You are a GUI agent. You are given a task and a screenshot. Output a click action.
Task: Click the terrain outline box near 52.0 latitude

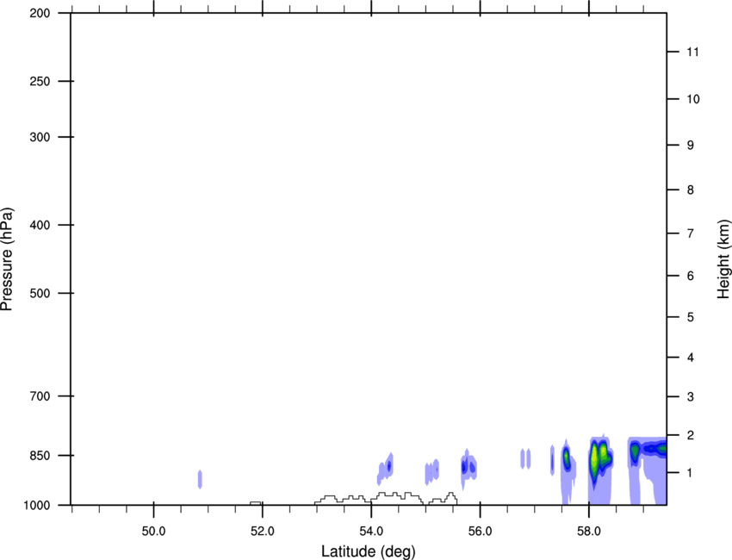(256, 503)
